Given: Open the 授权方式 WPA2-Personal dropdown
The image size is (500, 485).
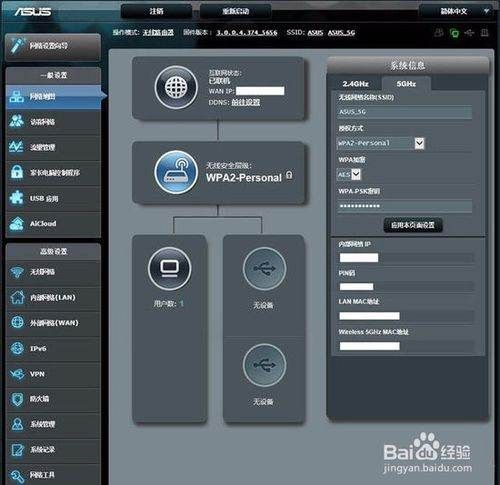Looking at the screenshot, I should pos(380,143).
